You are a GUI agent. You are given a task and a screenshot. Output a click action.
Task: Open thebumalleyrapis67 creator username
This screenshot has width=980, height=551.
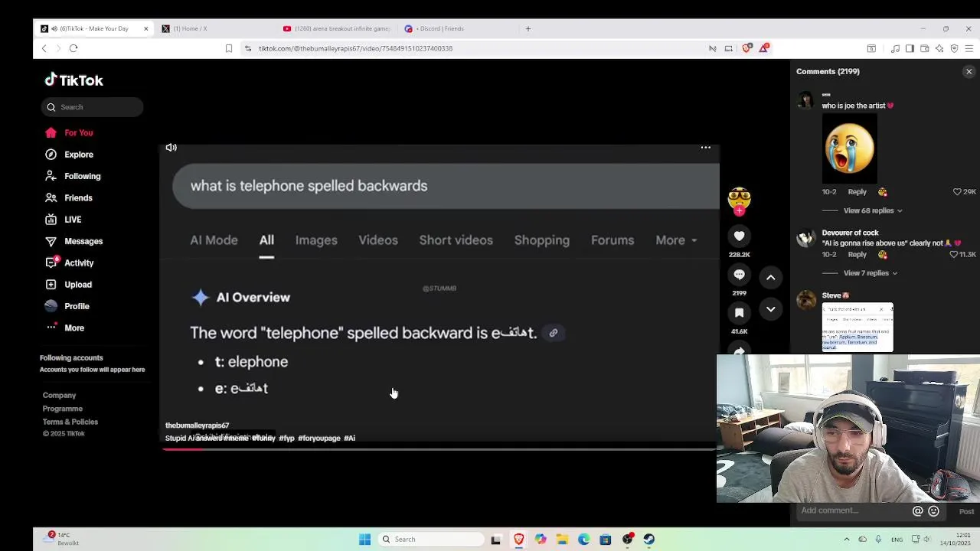tap(197, 425)
